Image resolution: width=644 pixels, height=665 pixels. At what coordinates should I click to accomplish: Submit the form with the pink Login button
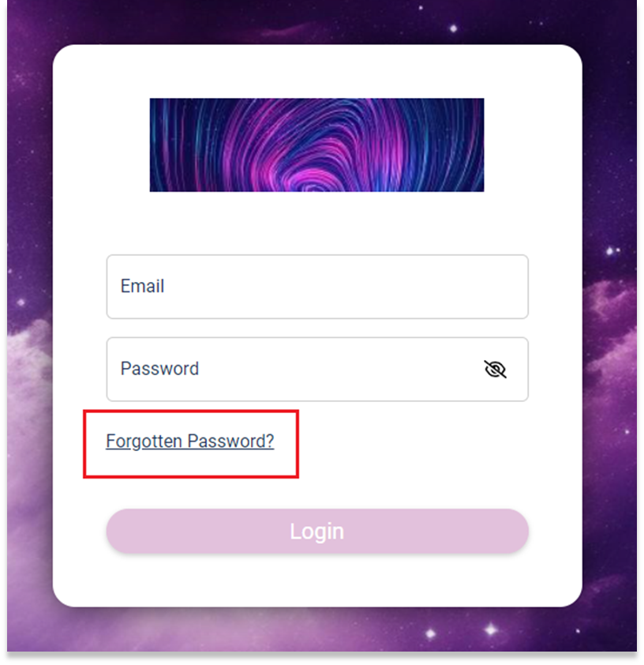[x=317, y=531]
